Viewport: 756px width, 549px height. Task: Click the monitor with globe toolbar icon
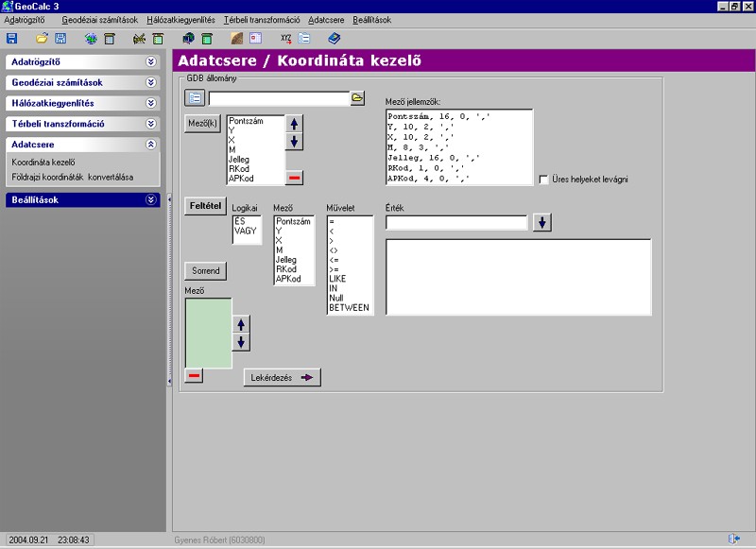[x=188, y=38]
